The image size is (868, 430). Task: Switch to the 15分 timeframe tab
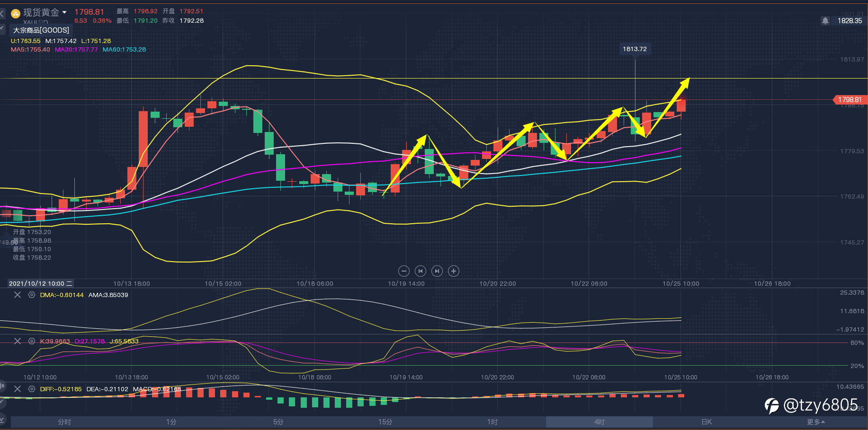click(x=385, y=422)
